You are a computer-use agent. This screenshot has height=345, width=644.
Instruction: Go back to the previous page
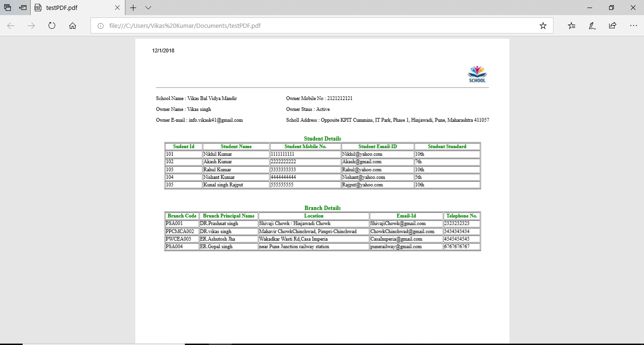(x=10, y=25)
